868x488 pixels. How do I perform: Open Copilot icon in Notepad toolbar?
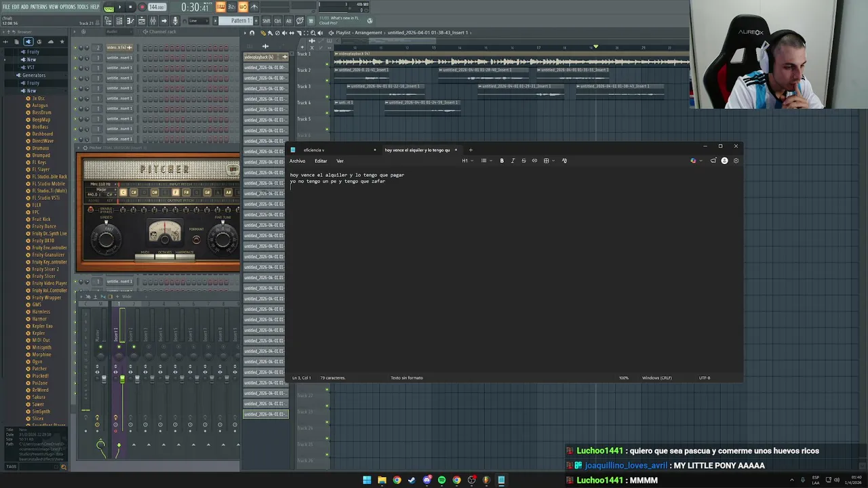(695, 161)
